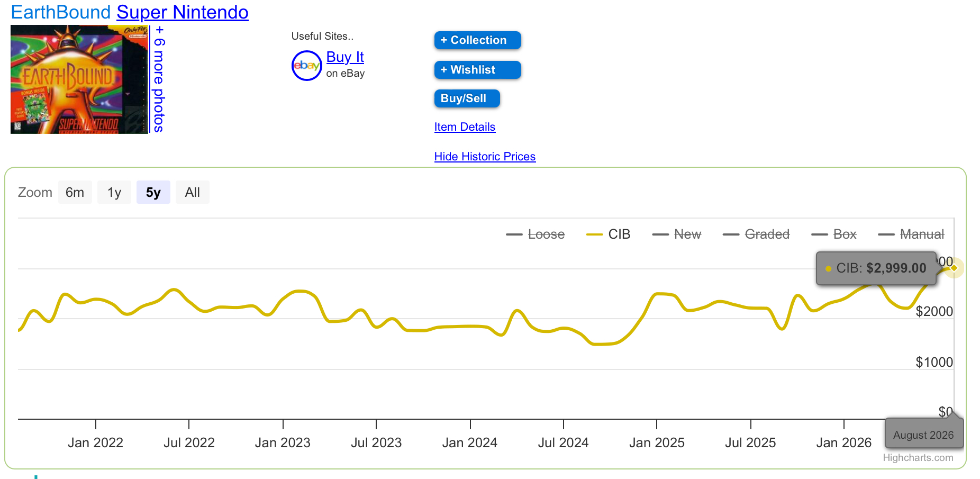
Task: Enable the Graded price series
Action: pyautogui.click(x=756, y=234)
